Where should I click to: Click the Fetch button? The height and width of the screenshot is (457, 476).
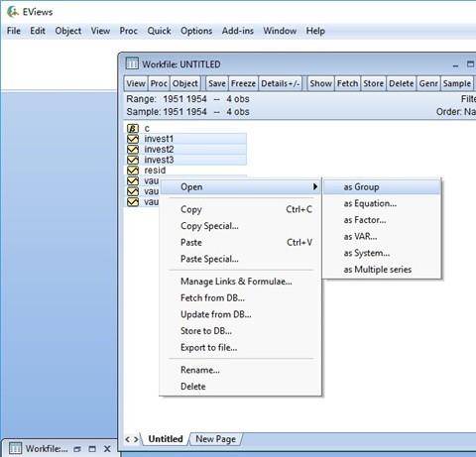pos(347,83)
